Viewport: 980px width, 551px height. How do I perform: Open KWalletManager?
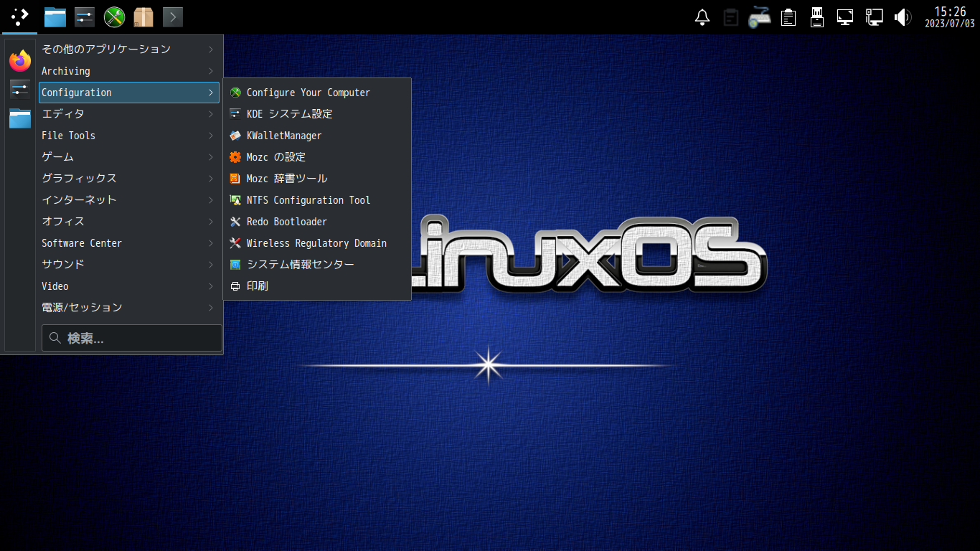(x=317, y=136)
